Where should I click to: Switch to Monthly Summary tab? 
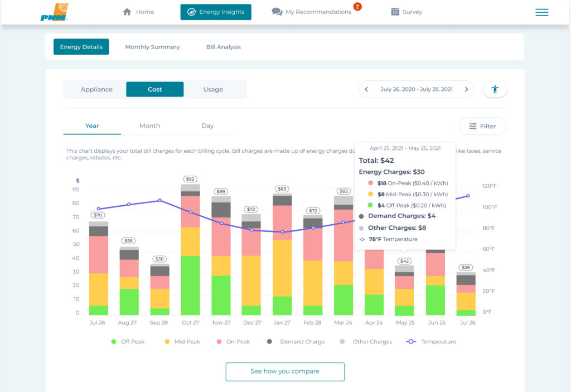pos(152,47)
